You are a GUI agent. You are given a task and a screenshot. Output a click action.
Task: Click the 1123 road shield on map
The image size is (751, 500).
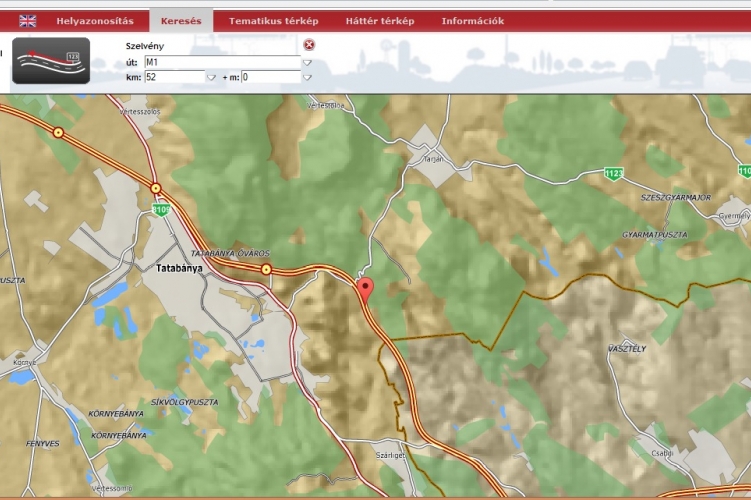tap(613, 175)
